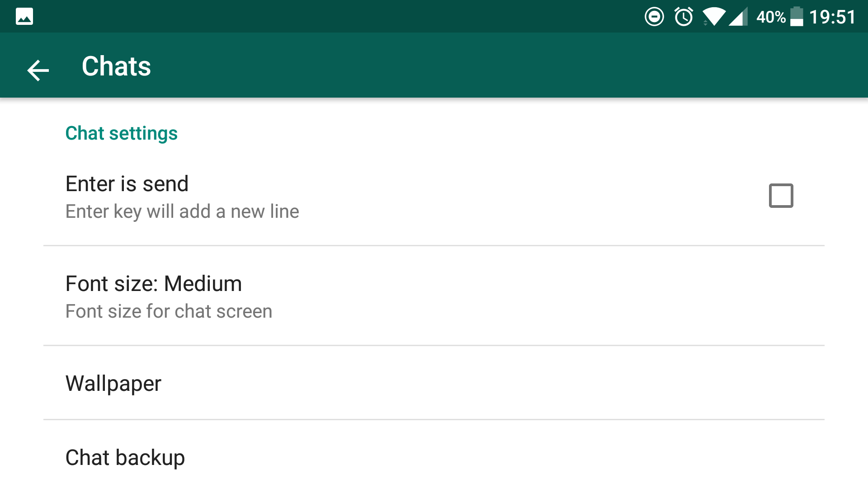This screenshot has width=868, height=488.
Task: Enable the Enter is send checkbox
Action: click(x=781, y=196)
